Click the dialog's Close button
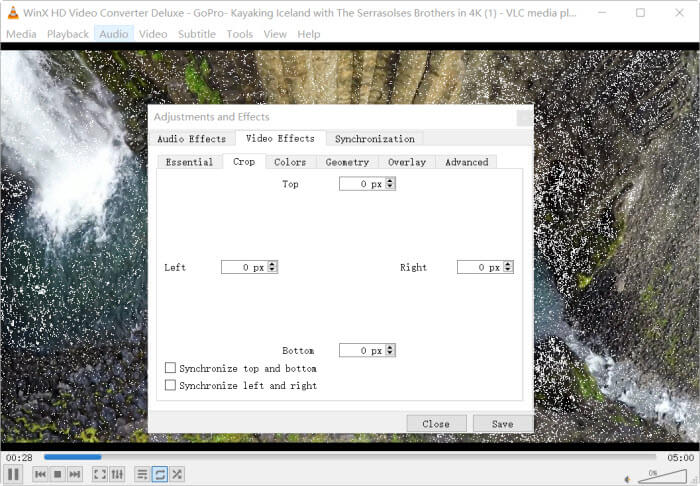 coord(436,424)
